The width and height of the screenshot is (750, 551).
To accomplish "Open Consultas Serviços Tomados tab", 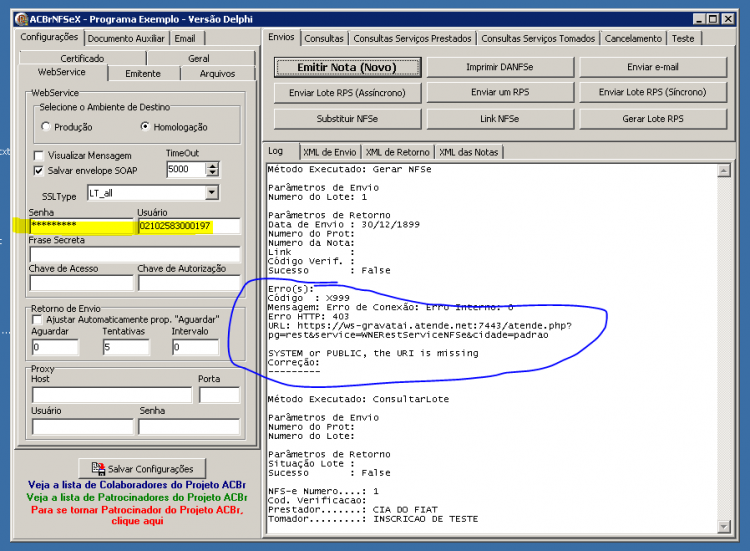I will click(538, 39).
